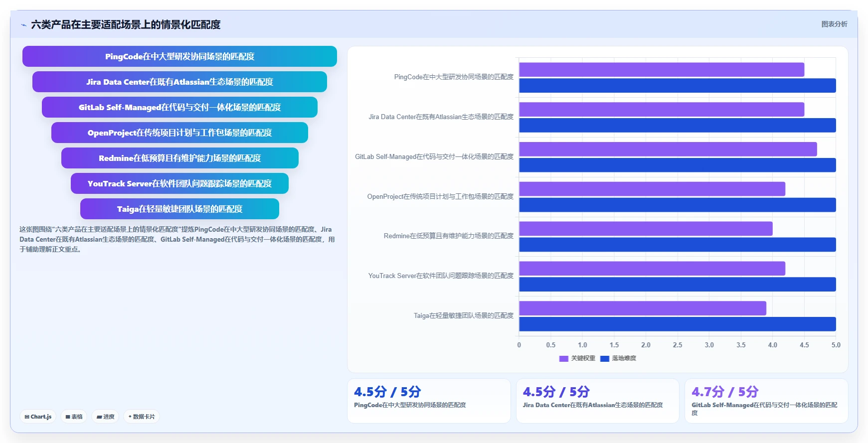
Task: Select OpenProject's blue 落地难度 chart bar
Action: click(678, 205)
